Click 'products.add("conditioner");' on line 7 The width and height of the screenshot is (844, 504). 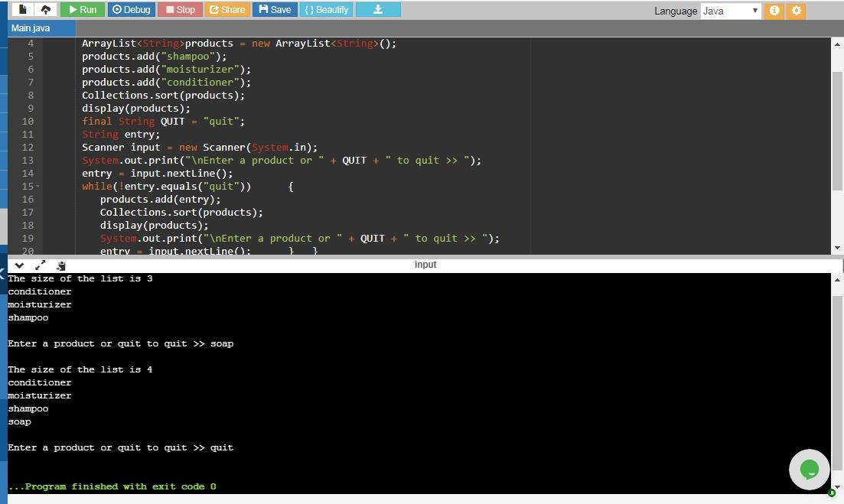166,83
